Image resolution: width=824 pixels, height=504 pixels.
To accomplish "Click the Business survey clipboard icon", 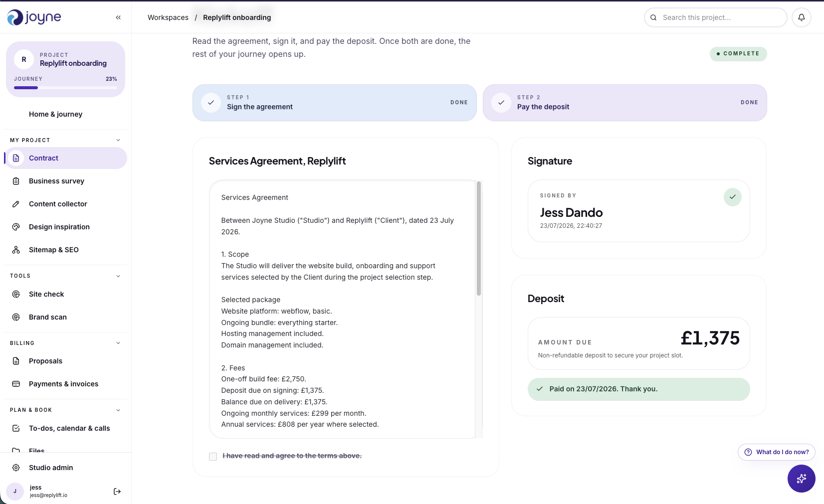I will point(16,181).
